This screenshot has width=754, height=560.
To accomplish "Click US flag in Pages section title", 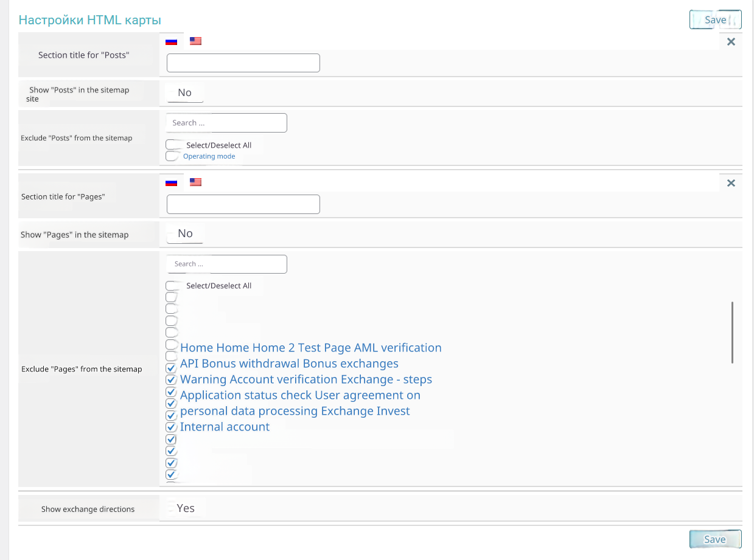I will (x=195, y=182).
